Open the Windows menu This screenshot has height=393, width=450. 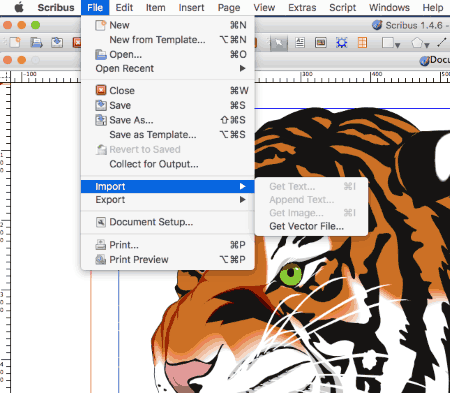coord(389,7)
